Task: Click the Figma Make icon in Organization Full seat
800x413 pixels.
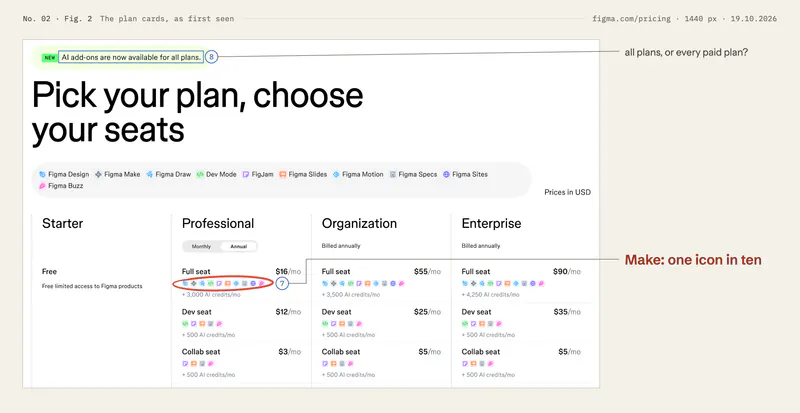Action: (334, 283)
